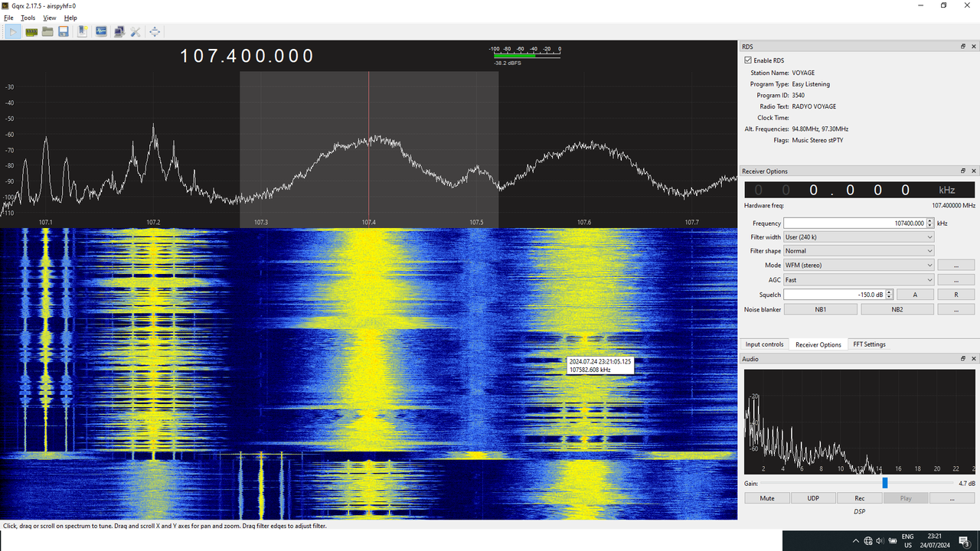Switch to the Input controls tab
The image size is (980, 551).
(x=765, y=344)
